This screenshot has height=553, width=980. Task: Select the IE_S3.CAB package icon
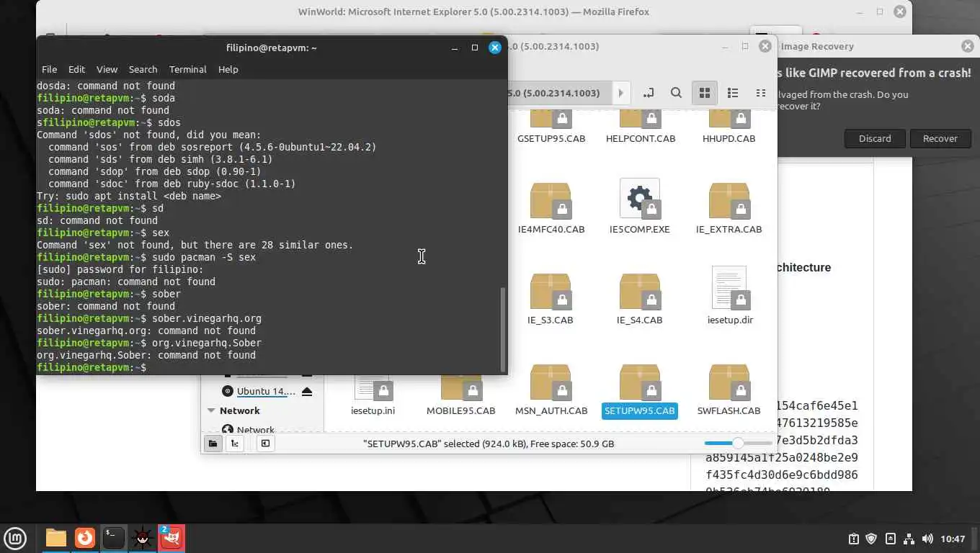click(551, 291)
